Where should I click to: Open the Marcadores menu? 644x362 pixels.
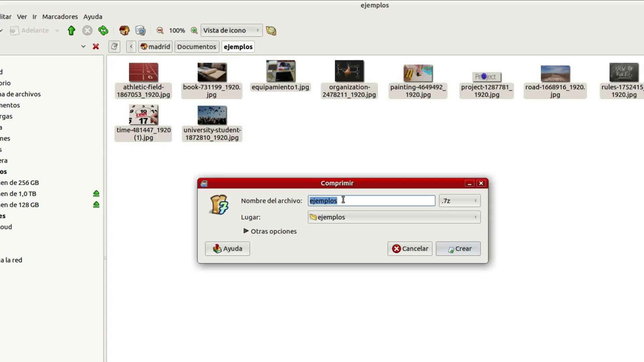pos(60,17)
